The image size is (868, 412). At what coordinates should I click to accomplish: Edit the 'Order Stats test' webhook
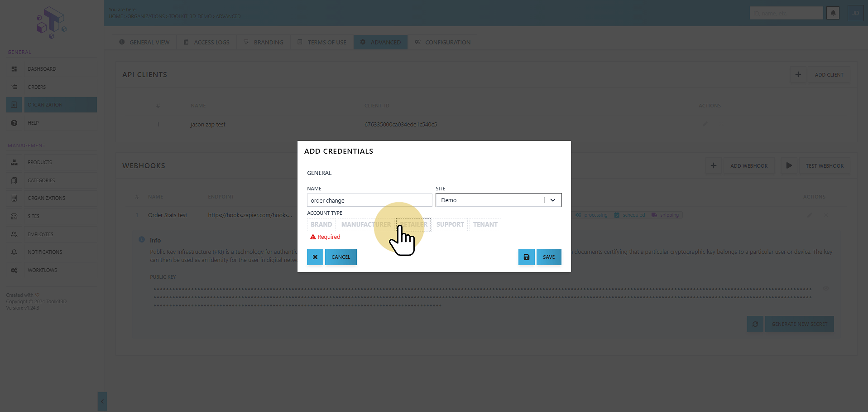coord(810,215)
